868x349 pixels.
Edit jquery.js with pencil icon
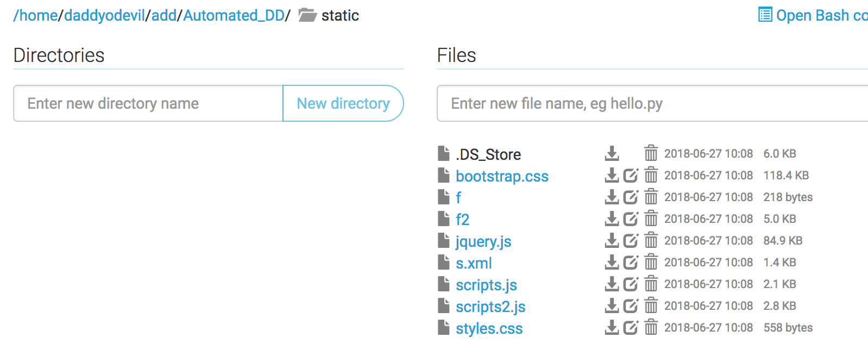(x=631, y=241)
